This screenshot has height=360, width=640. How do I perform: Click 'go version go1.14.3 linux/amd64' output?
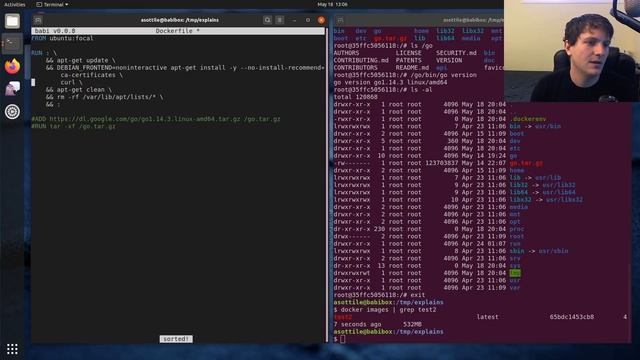click(x=390, y=82)
